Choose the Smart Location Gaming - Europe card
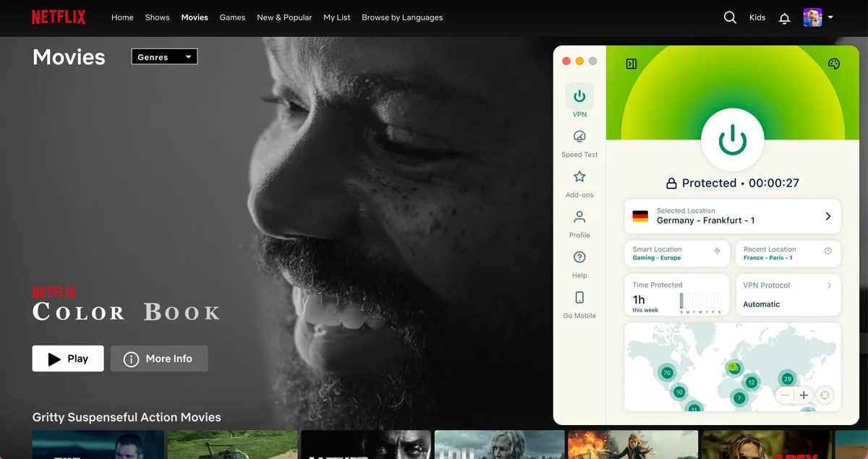Screen dimensions: 868x459 pos(678,254)
